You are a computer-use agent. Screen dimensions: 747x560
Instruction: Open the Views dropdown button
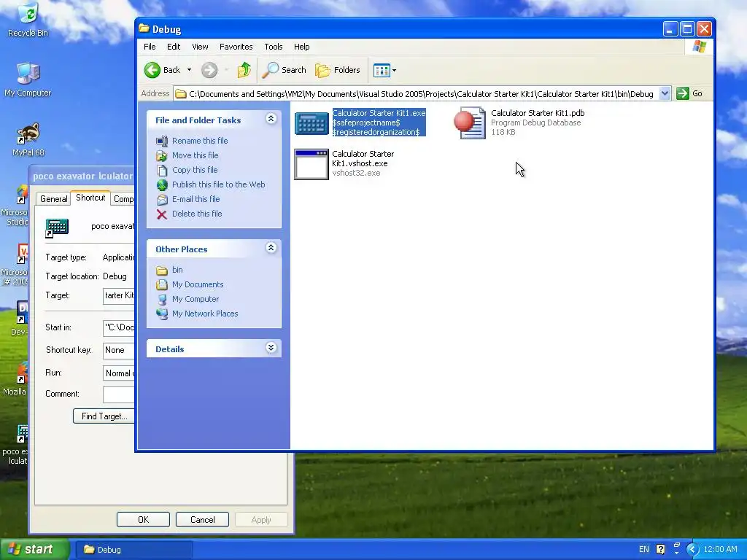click(x=384, y=71)
